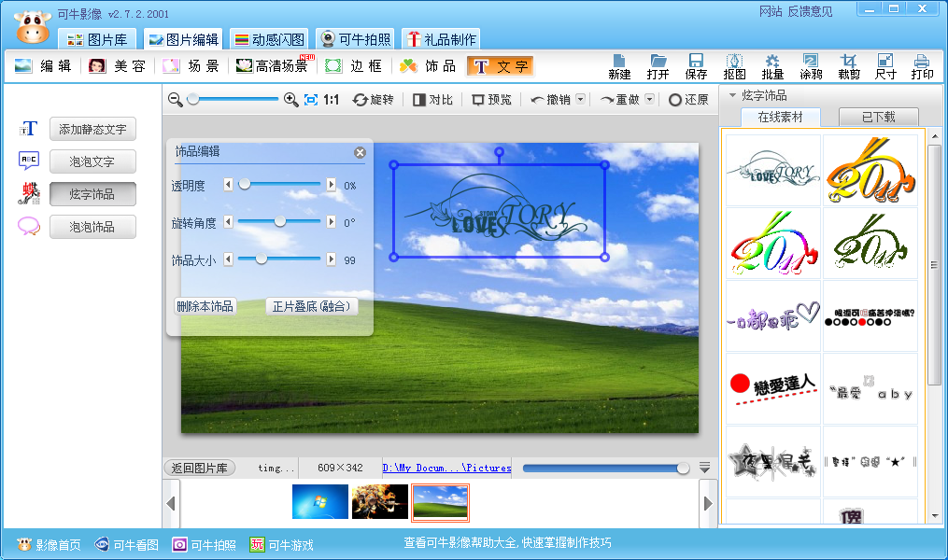Select the Windows XP wallpaper thumbnail
Image resolution: width=948 pixels, height=560 pixels.
click(440, 502)
